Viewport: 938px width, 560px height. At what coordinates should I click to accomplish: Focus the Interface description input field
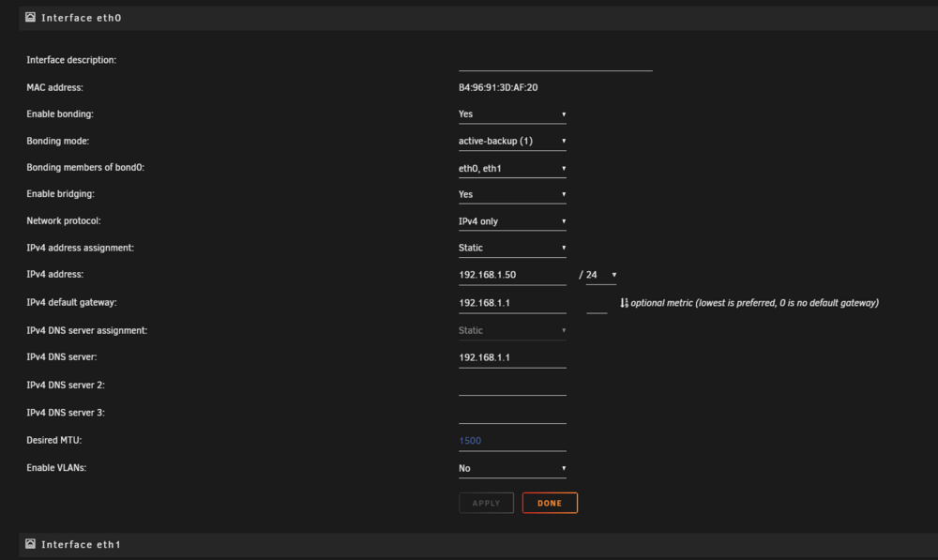(555, 62)
